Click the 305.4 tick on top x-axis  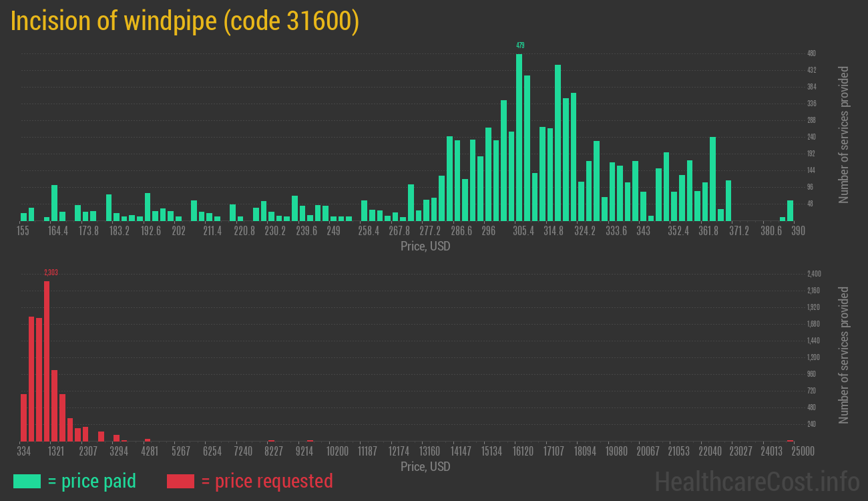click(x=523, y=231)
